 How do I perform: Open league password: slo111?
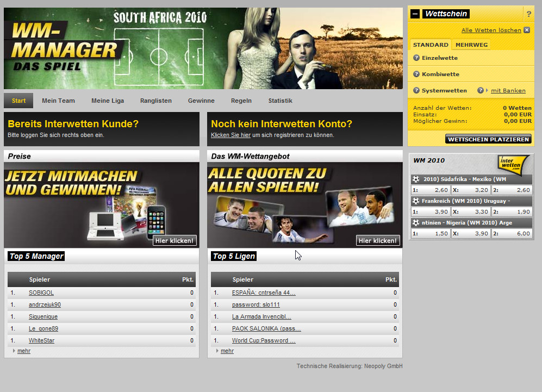click(256, 304)
